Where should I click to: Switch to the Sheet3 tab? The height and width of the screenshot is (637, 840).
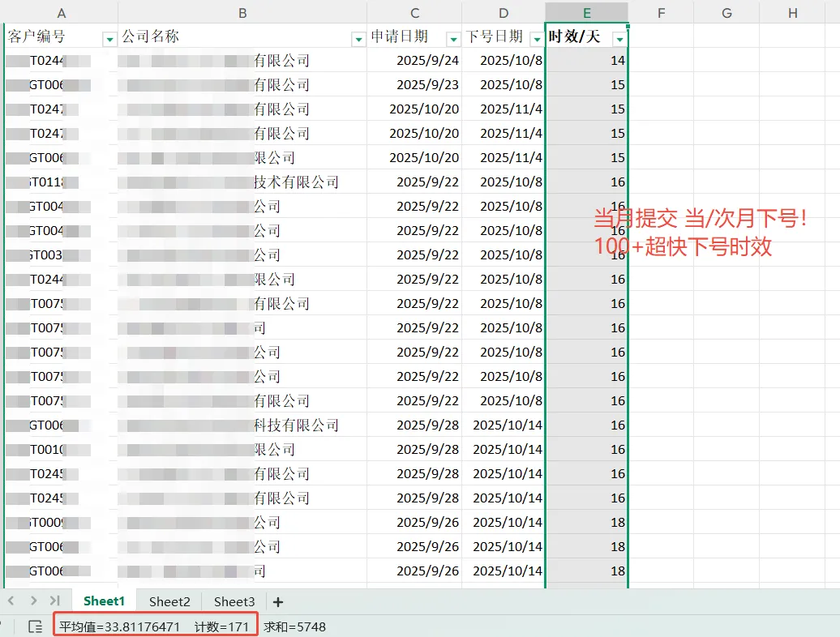(x=234, y=601)
